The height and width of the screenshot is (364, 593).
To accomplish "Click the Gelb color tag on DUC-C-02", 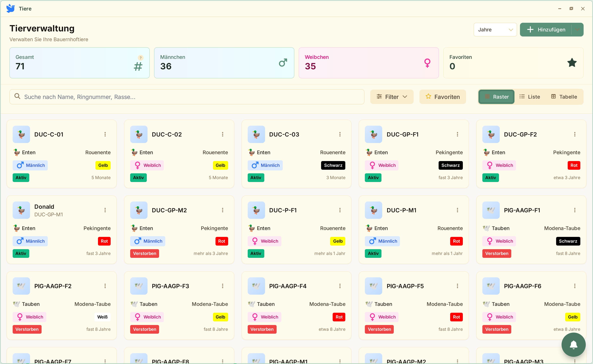I will click(x=220, y=165).
